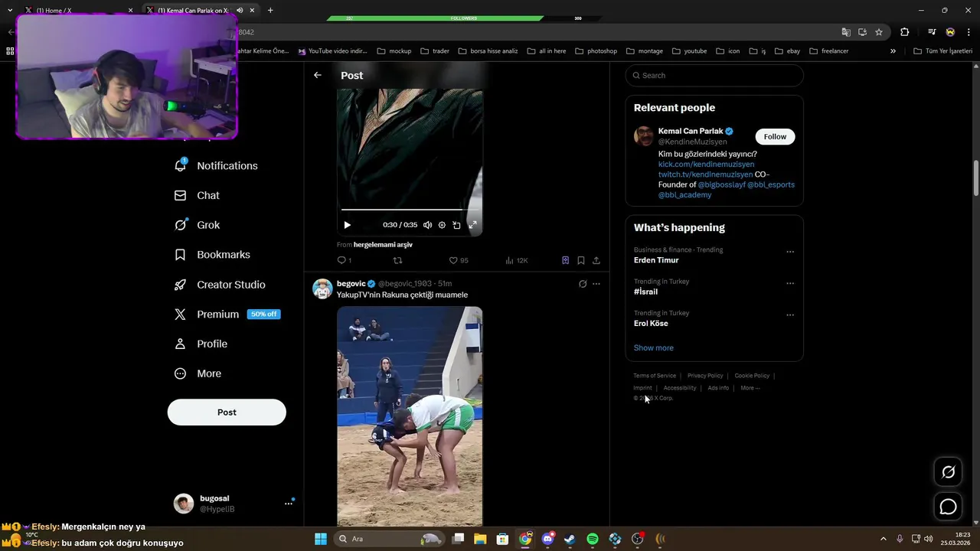Open Chat in sidebar
Viewport: 980px width, 551px height.
coord(197,195)
